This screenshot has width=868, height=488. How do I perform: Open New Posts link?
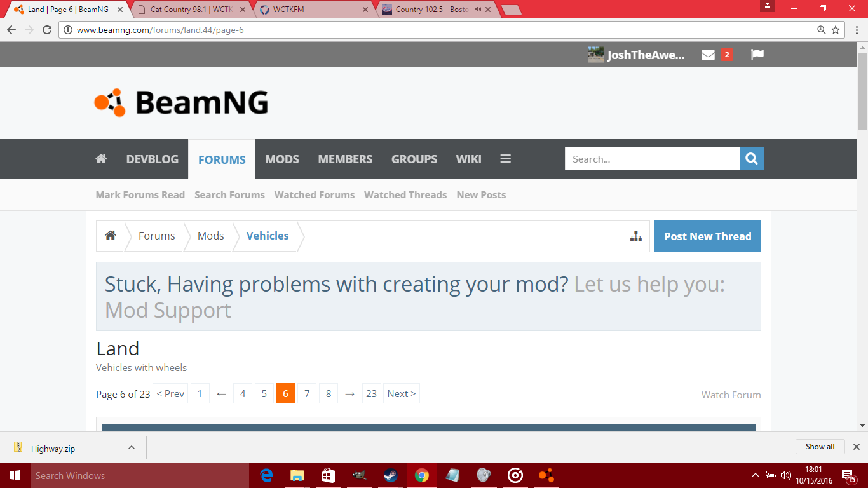tap(481, 195)
